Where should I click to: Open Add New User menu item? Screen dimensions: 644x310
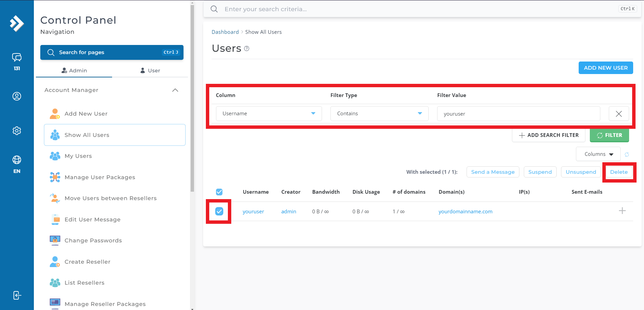click(114, 114)
